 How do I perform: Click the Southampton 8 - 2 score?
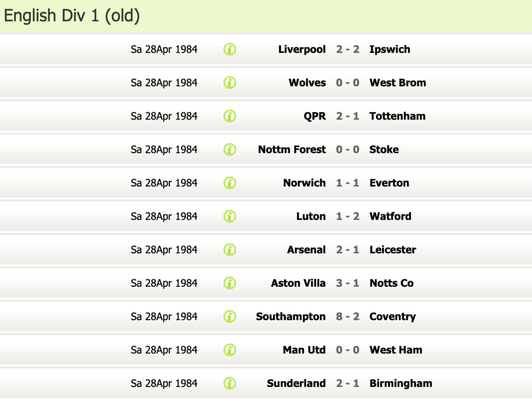pos(347,316)
